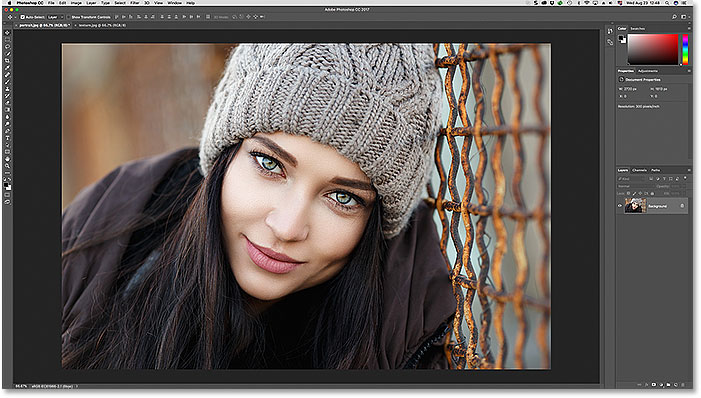Select the Pen tool
This screenshot has height=398, width=701.
[8, 131]
